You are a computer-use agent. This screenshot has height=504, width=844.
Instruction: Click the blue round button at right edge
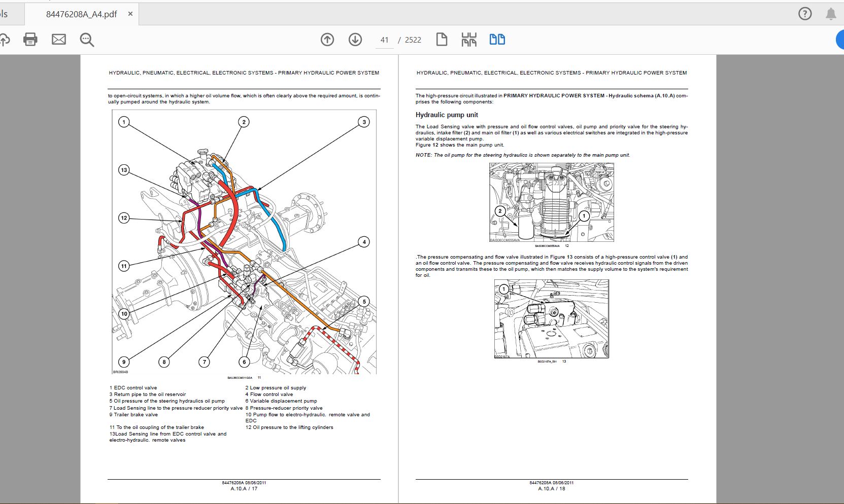coord(840,40)
